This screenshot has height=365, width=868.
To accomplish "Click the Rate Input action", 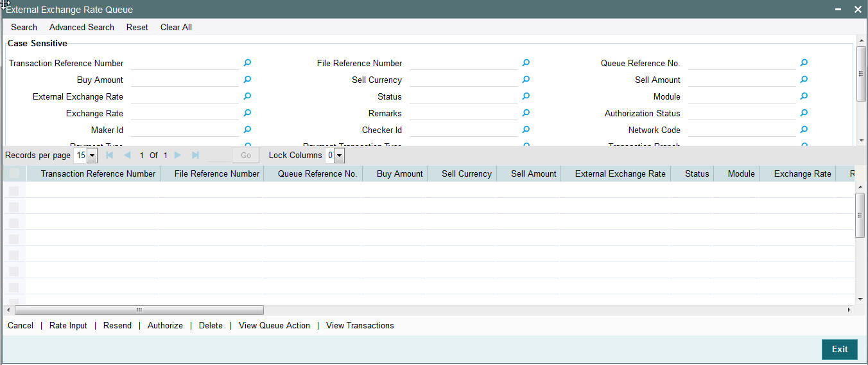I will 68,325.
